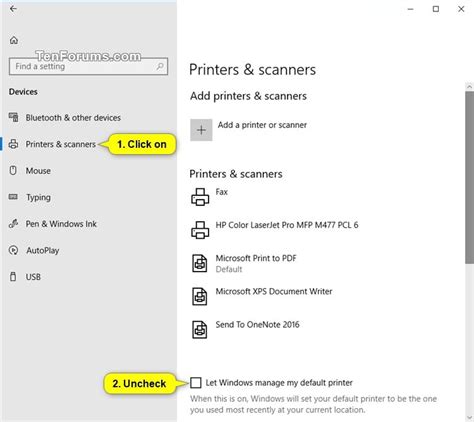The image size is (474, 422).
Task: Select Microsoft Print to PDF entry
Action: pyautogui.click(x=256, y=258)
